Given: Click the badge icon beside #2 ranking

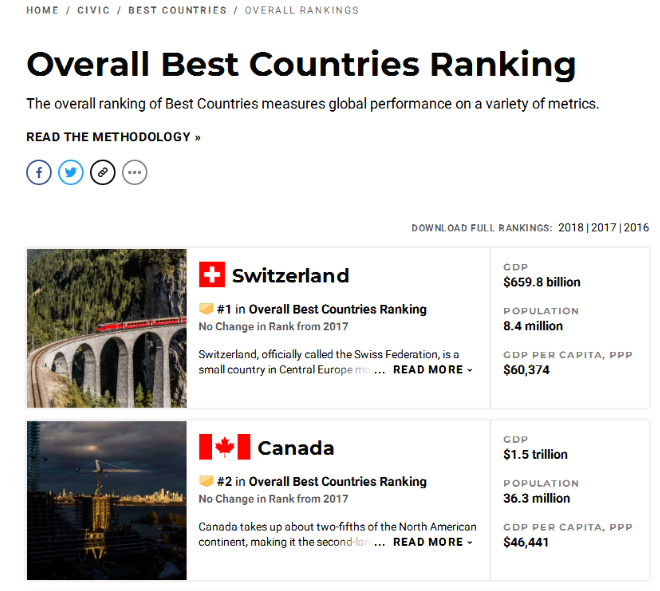Looking at the screenshot, I should pyautogui.click(x=206, y=481).
